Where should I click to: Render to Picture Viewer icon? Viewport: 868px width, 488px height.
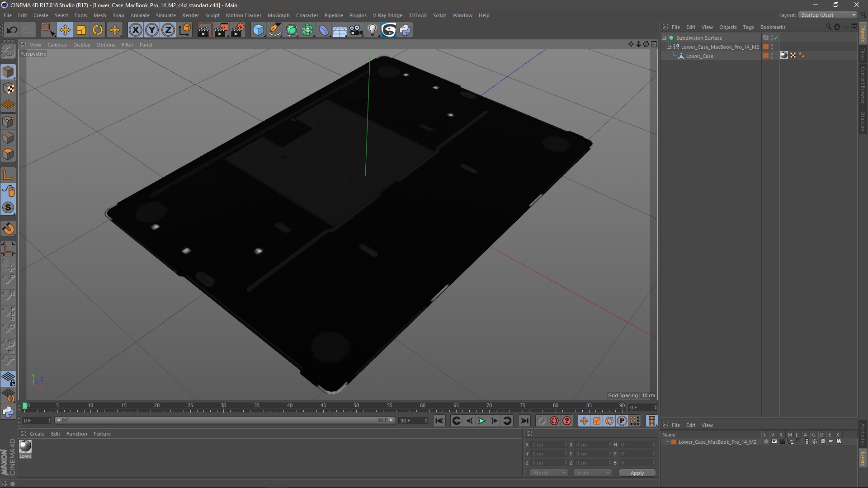pos(221,30)
